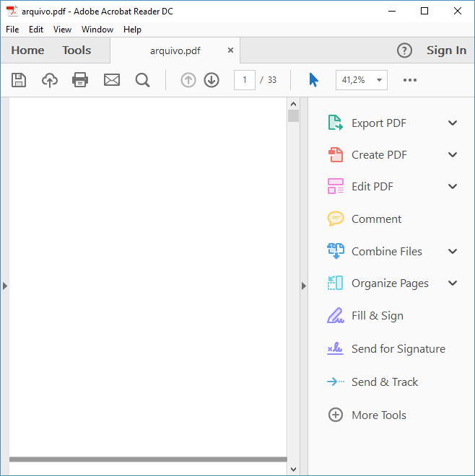The width and height of the screenshot is (475, 476).
Task: Click the total page count 33
Action: 272,80
